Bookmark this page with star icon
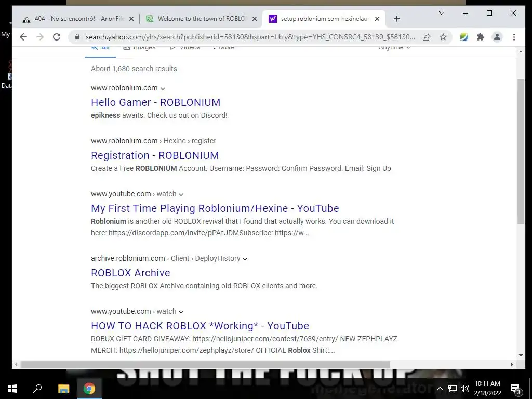 click(x=443, y=37)
